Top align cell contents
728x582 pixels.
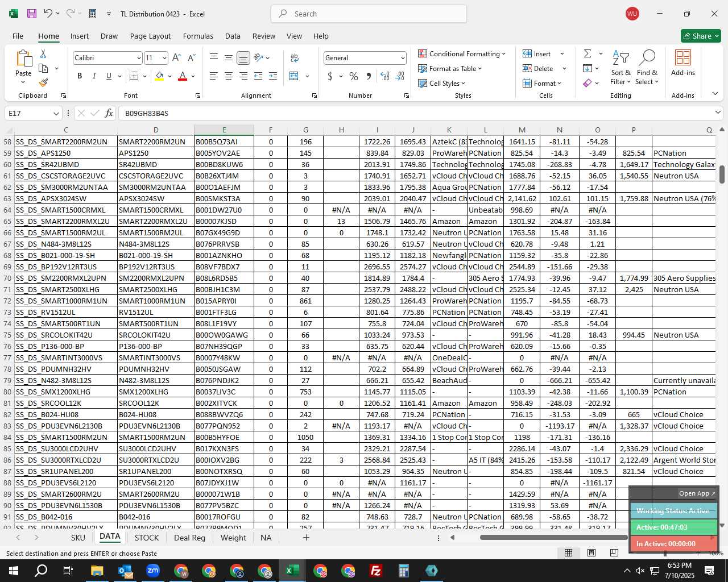[214, 57]
